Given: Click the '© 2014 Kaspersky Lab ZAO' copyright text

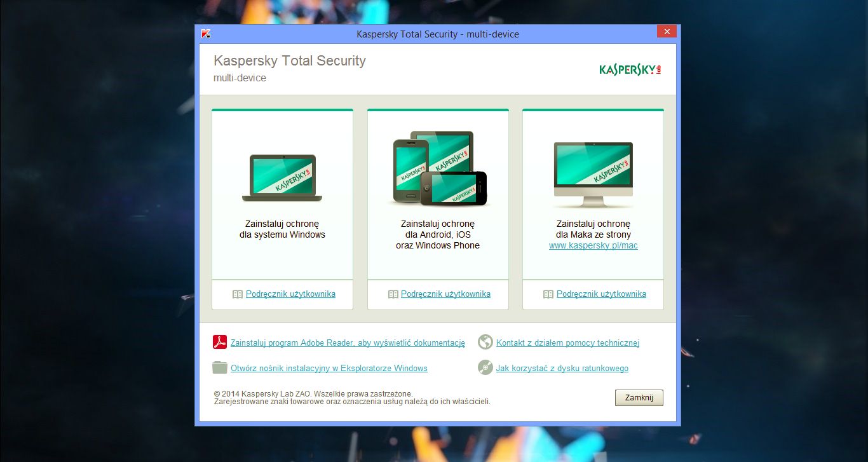Looking at the screenshot, I should [x=313, y=394].
